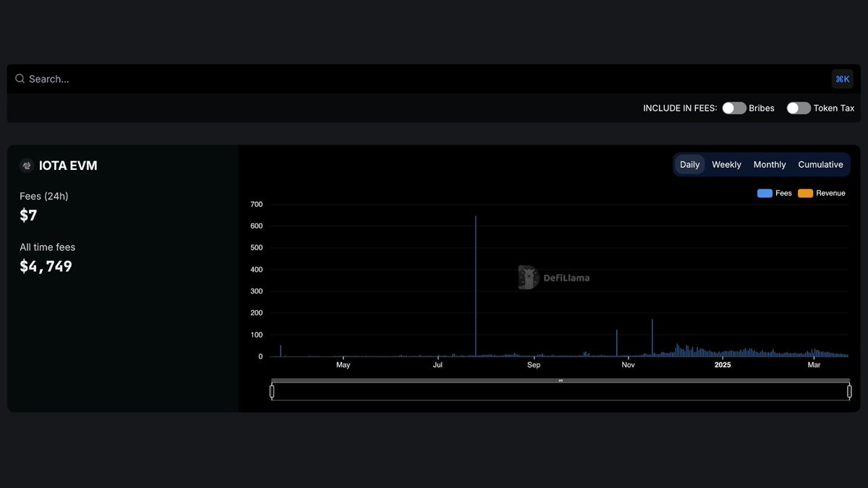Click the Sep x-axis label
The image size is (868, 488).
(x=534, y=365)
